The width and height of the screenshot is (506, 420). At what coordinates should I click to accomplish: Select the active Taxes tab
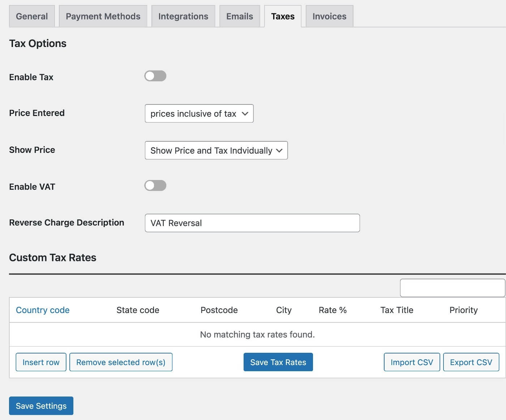pyautogui.click(x=283, y=16)
